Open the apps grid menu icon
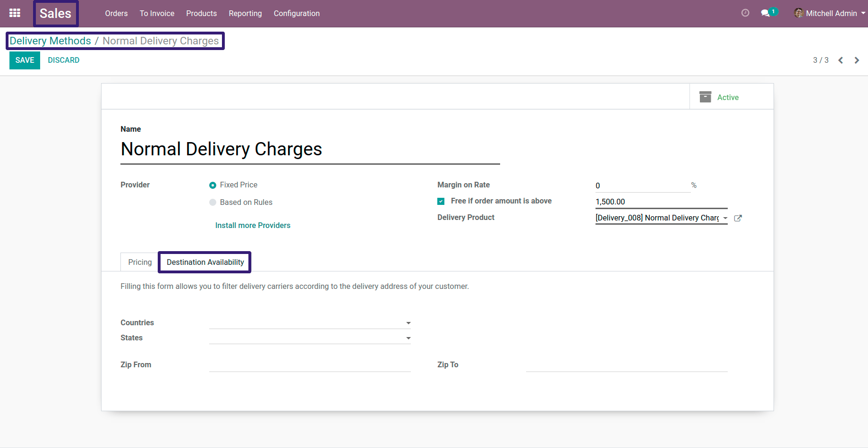Viewport: 868px width, 448px height. pos(15,13)
